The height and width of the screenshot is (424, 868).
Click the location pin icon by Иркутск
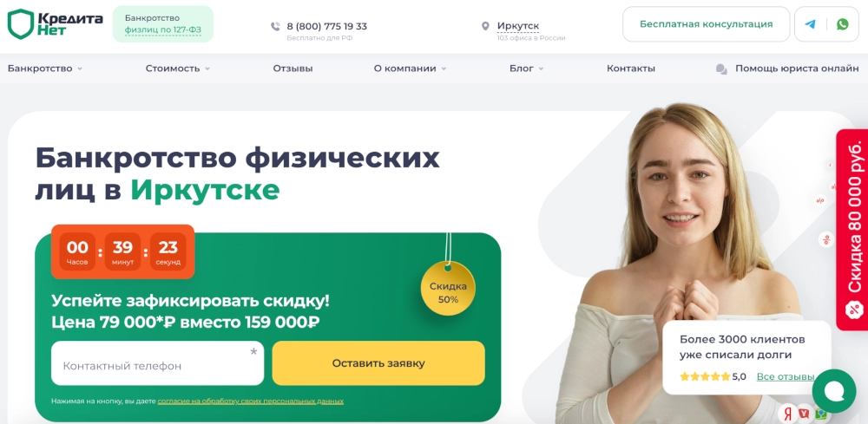click(x=485, y=26)
